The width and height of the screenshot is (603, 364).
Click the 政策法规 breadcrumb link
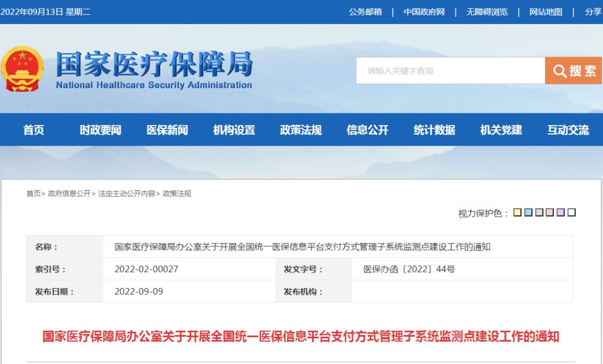(177, 194)
